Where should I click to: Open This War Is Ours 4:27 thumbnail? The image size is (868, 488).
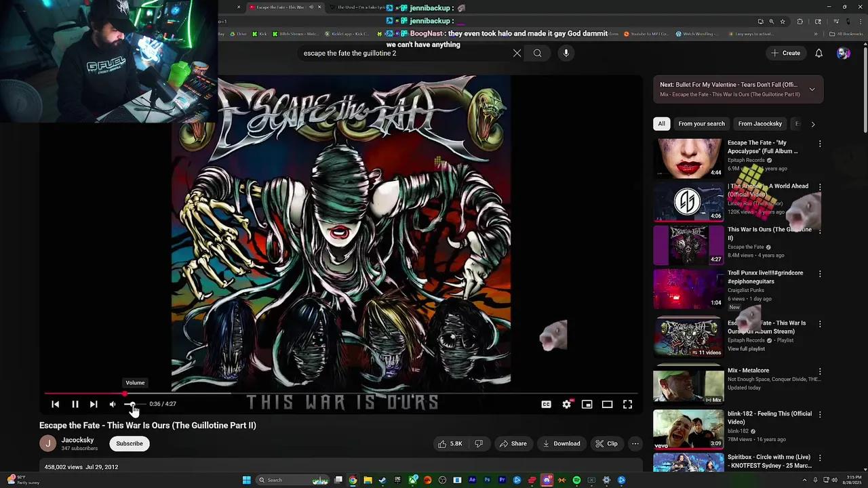tap(688, 245)
